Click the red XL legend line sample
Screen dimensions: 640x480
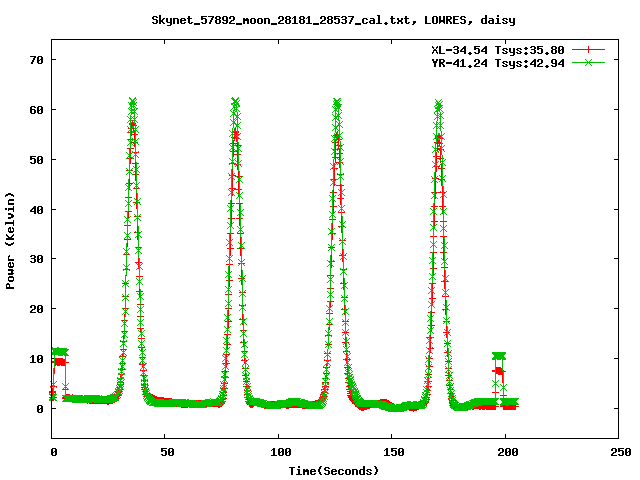(x=588, y=50)
